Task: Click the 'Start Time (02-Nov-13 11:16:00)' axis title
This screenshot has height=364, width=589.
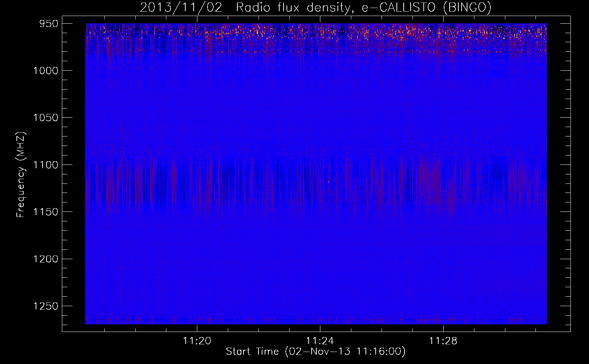Action: click(x=316, y=352)
